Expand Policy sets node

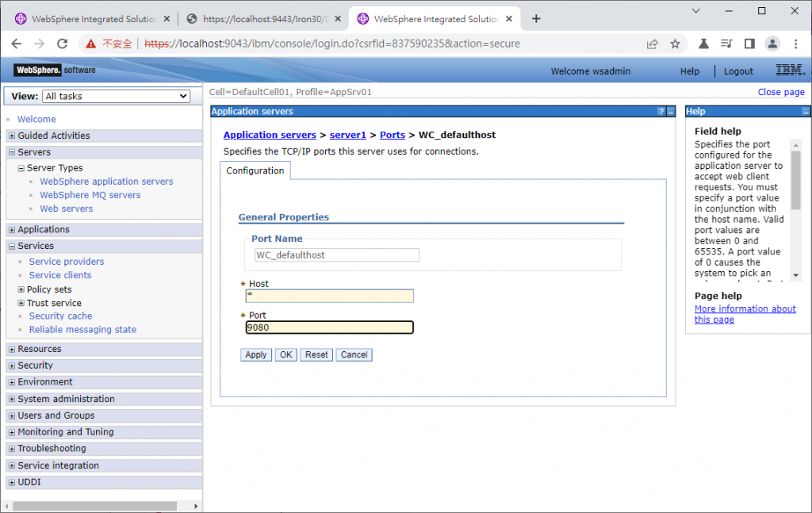21,289
